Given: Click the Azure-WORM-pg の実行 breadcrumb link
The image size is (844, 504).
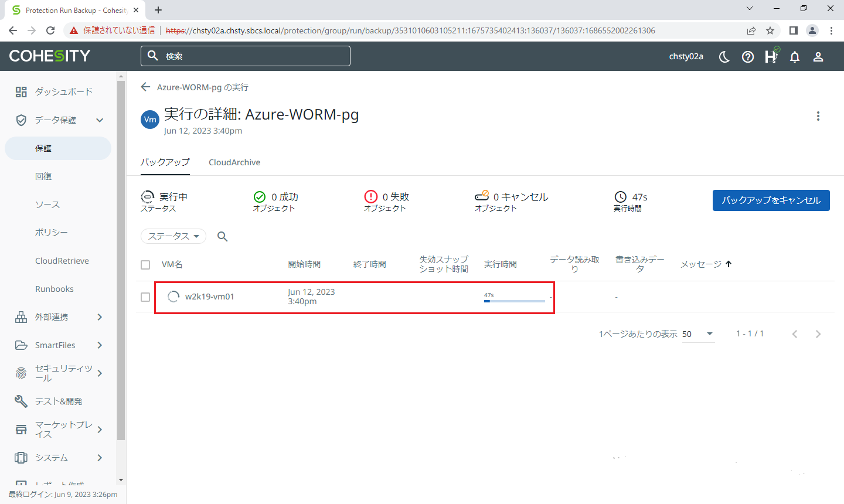Looking at the screenshot, I should 203,87.
